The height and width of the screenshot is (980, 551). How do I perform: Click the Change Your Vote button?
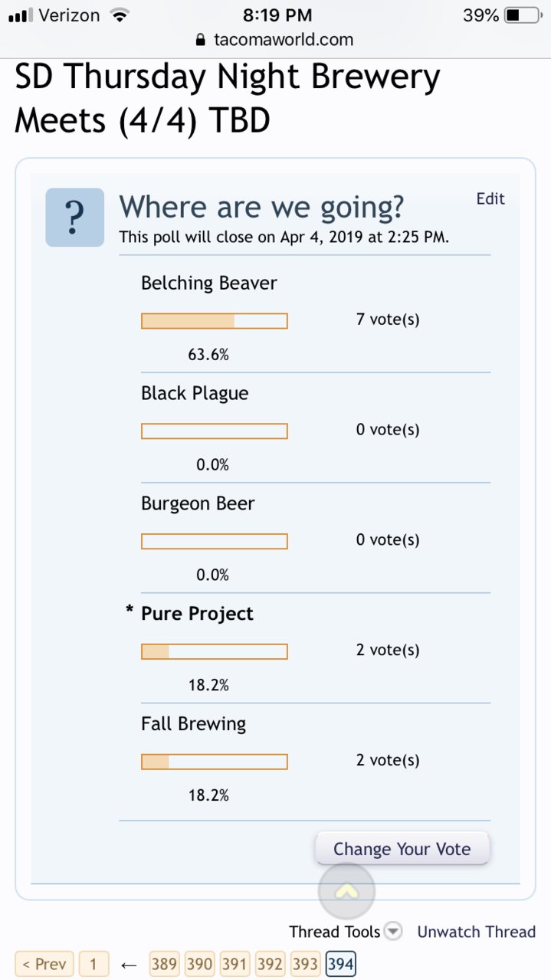click(x=402, y=848)
